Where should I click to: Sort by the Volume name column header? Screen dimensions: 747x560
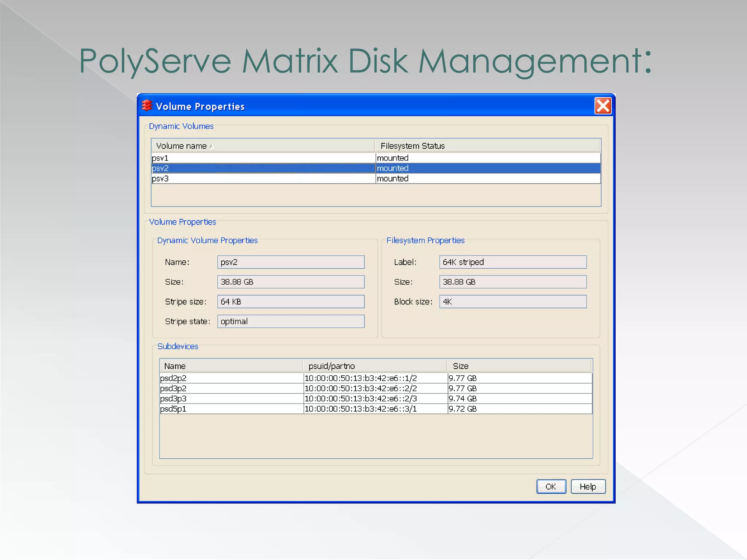point(263,146)
